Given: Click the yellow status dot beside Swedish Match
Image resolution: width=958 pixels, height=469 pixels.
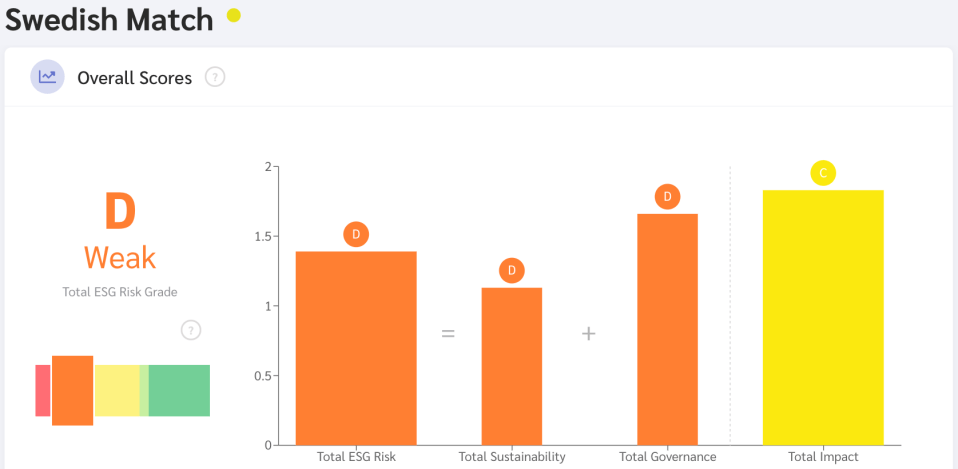Looking at the screenshot, I should click(x=234, y=15).
